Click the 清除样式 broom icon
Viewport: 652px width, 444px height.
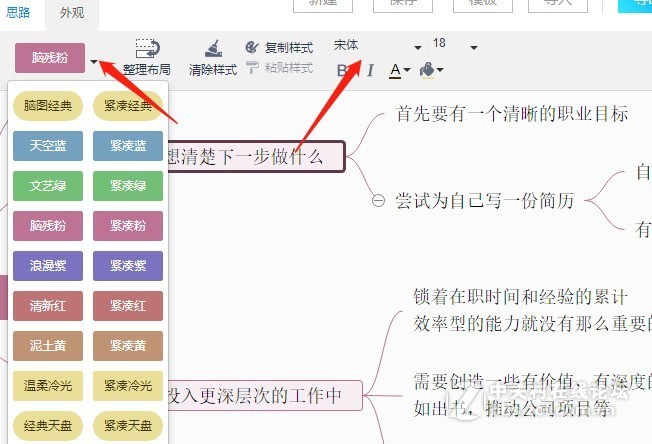point(213,49)
